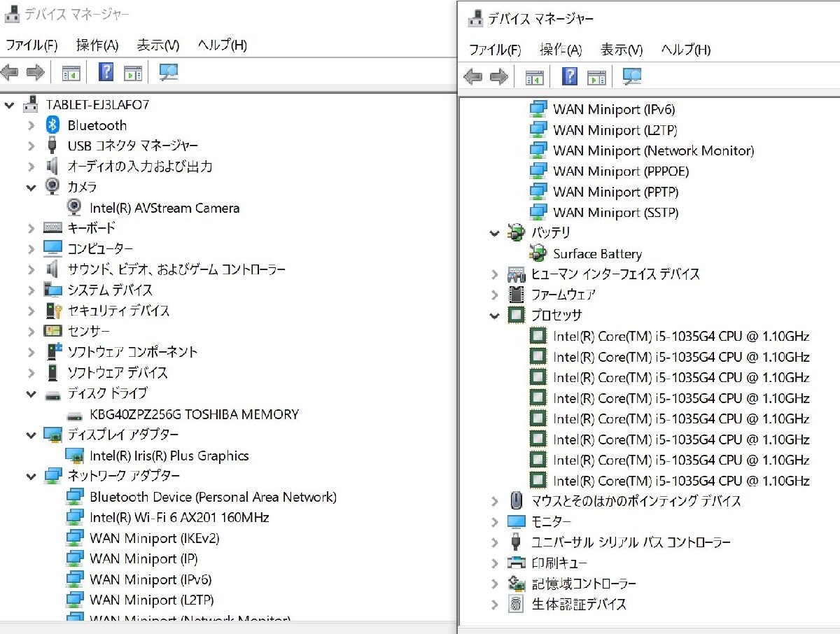Open ヘルプ(H) menu in right window
The width and height of the screenshot is (840, 634).
pos(686,50)
